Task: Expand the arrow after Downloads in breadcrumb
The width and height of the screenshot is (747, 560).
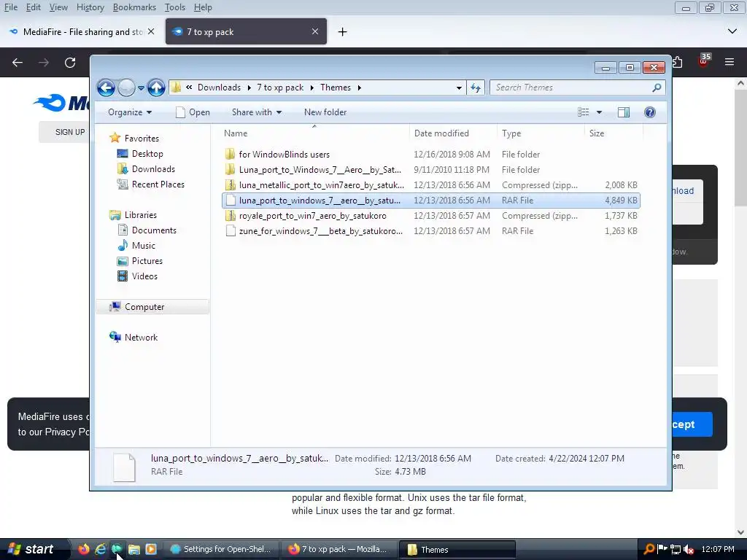Action: tap(249, 87)
